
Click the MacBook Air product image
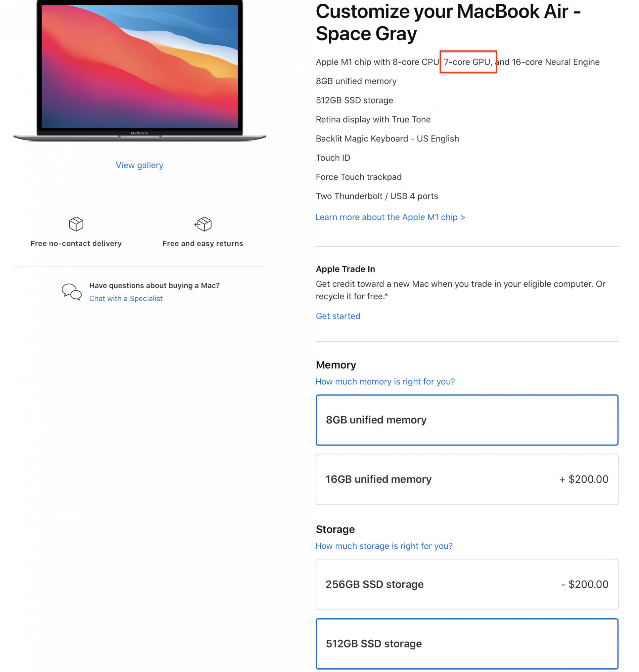tap(140, 71)
